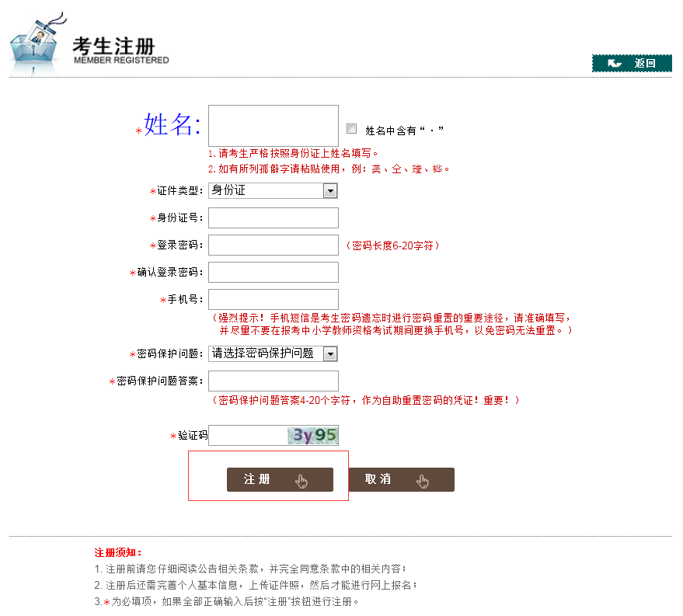Focus the 身份证号 input field

(x=273, y=218)
